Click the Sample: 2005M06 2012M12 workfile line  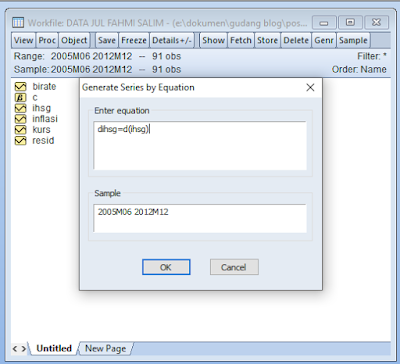tap(97, 70)
